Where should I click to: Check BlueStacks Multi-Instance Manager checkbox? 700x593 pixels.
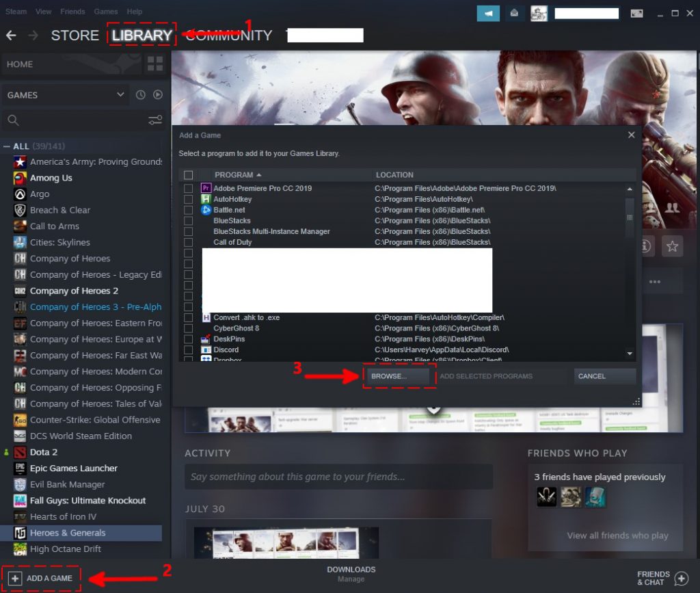189,231
